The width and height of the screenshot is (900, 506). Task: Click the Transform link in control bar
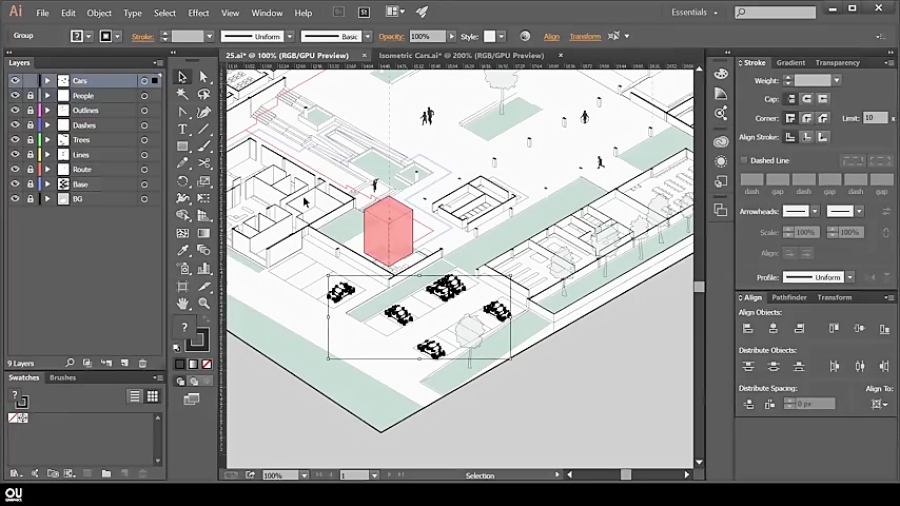[x=585, y=36]
